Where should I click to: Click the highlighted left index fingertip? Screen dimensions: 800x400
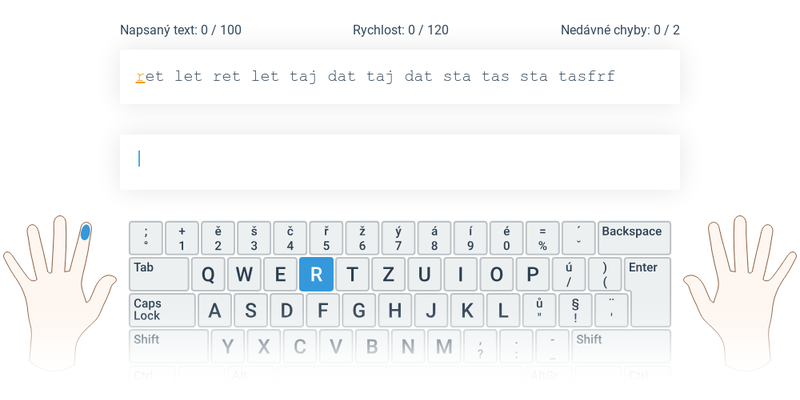[x=85, y=232]
